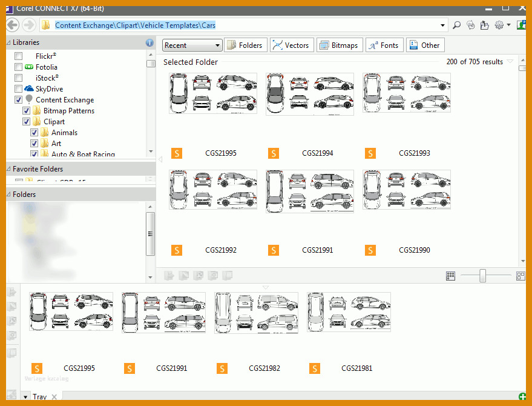This screenshot has width=532, height=406.
Task: Uncheck the Art folder checkbox
Action: (34, 144)
